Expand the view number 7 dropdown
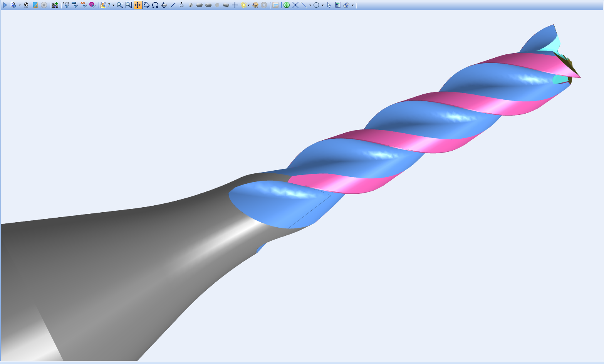The height and width of the screenshot is (364, 604). point(113,5)
